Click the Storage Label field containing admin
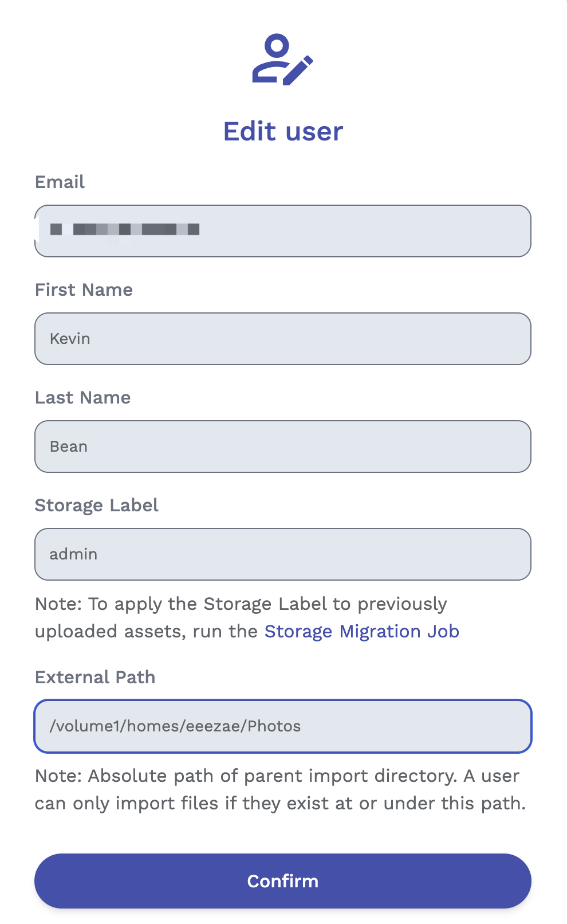The width and height of the screenshot is (567, 924). pos(283,554)
